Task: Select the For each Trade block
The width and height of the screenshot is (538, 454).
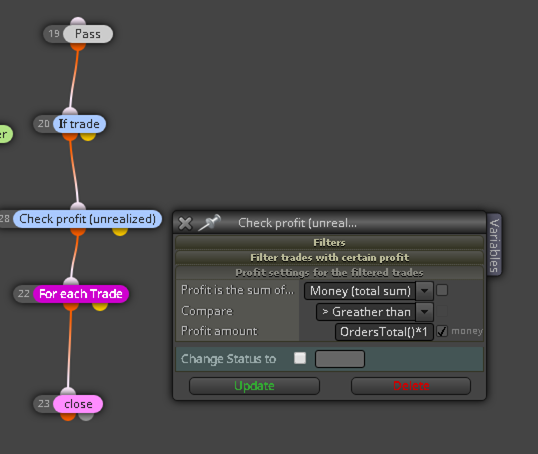Action: pyautogui.click(x=81, y=294)
